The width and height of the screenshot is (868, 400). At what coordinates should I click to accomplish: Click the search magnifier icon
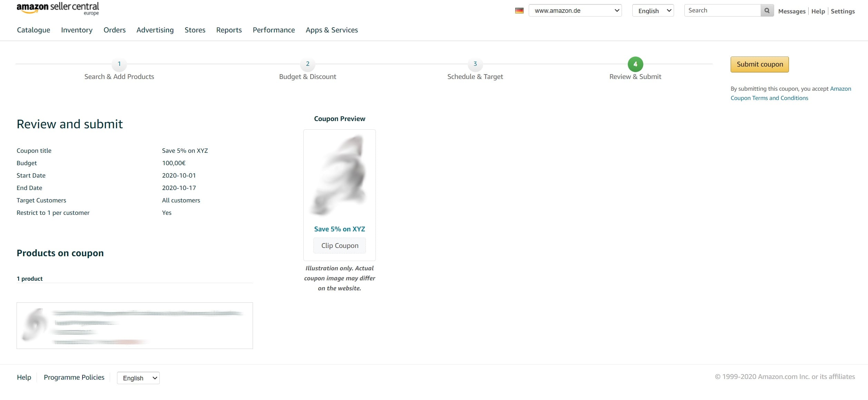[x=767, y=11]
